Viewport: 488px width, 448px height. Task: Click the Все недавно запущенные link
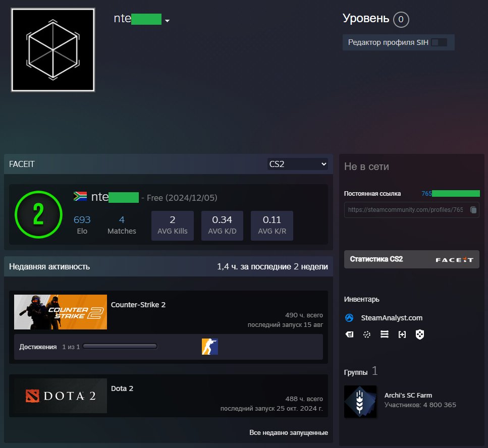(288, 433)
